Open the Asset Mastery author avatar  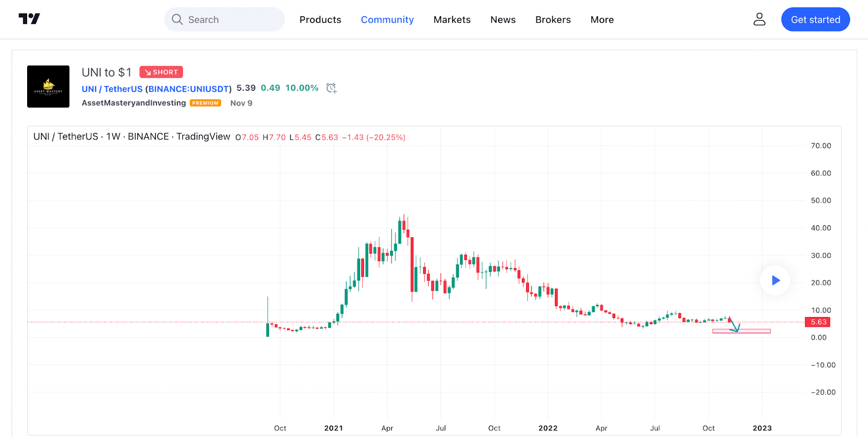pos(48,86)
